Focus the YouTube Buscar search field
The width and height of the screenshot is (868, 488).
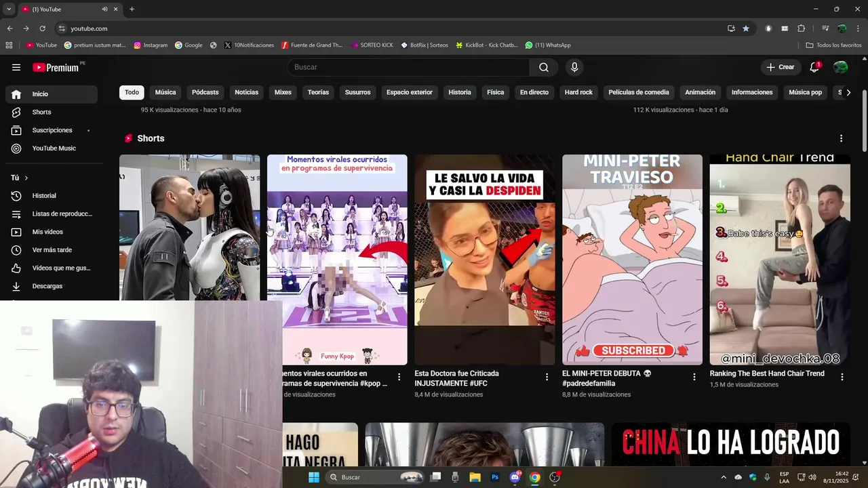tap(408, 67)
